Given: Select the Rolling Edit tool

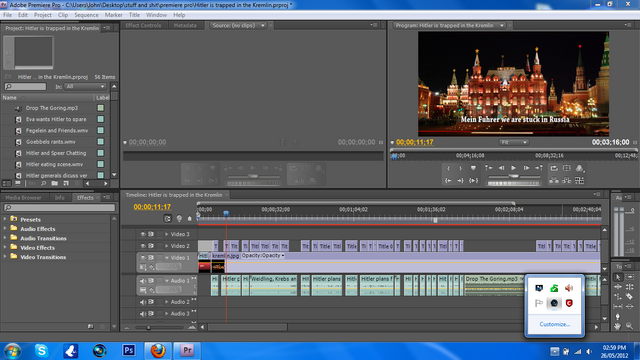Looking at the screenshot, I should click(630, 287).
